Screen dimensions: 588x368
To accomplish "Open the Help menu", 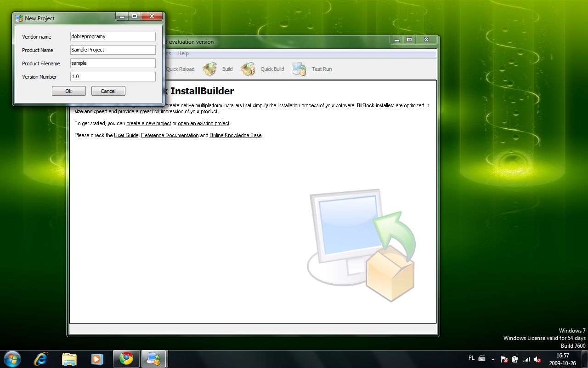I will pos(183,53).
